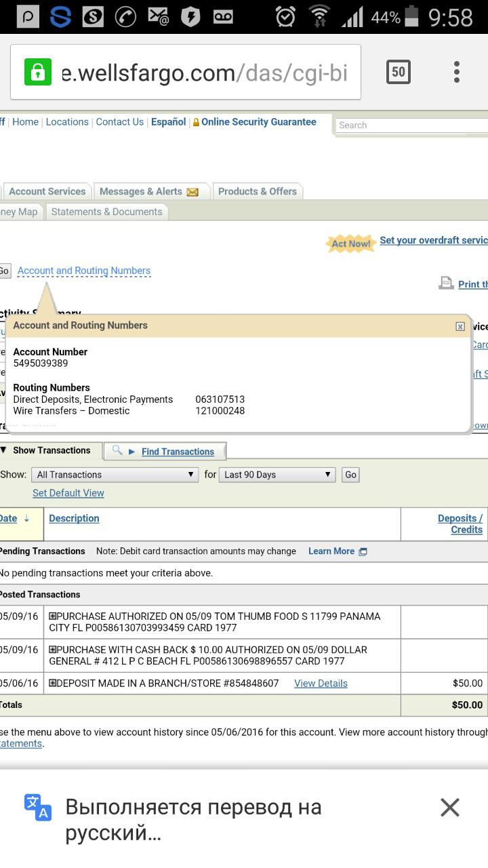The width and height of the screenshot is (488, 868).
Task: Sort by the Description column header
Action: (74, 518)
